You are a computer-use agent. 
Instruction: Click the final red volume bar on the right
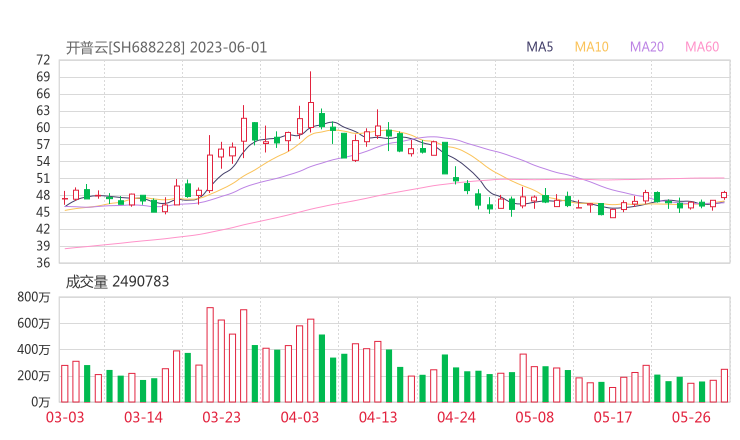click(x=724, y=386)
